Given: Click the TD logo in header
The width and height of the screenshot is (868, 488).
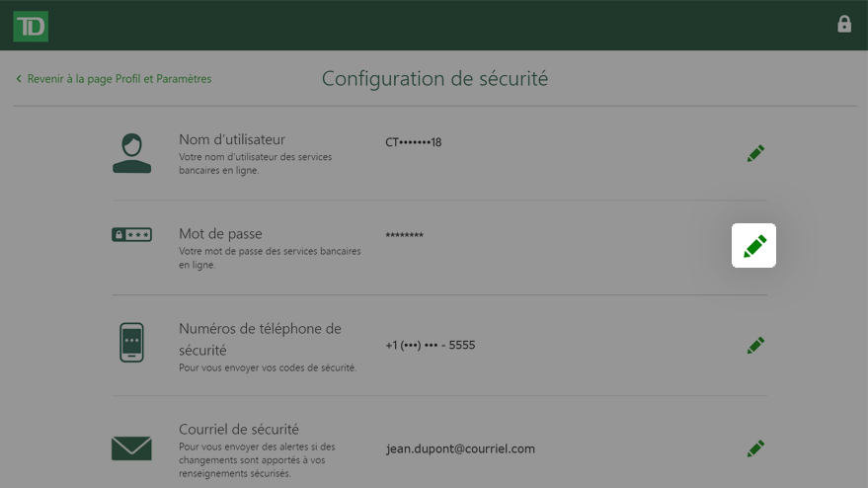Looking at the screenshot, I should point(31,26).
